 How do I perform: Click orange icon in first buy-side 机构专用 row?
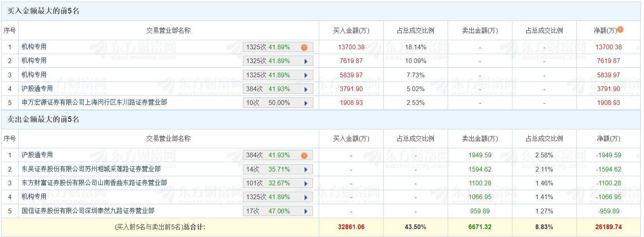click(x=304, y=47)
